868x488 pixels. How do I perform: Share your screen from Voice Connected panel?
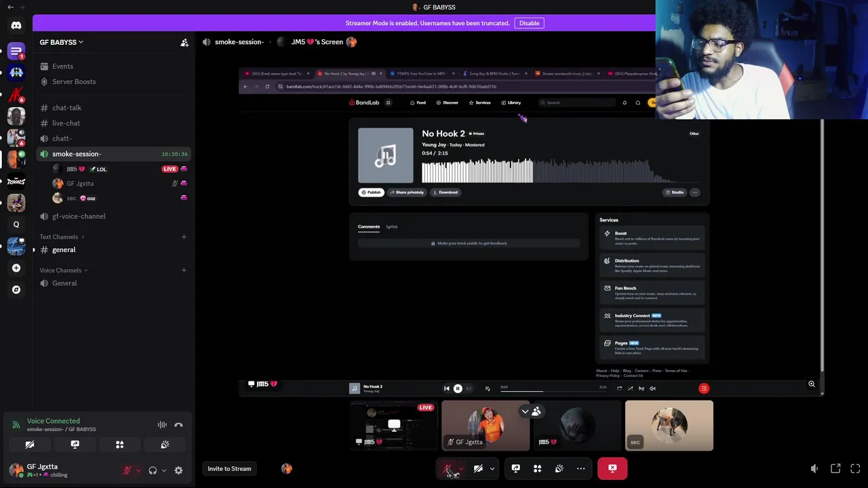pyautogui.click(x=75, y=445)
